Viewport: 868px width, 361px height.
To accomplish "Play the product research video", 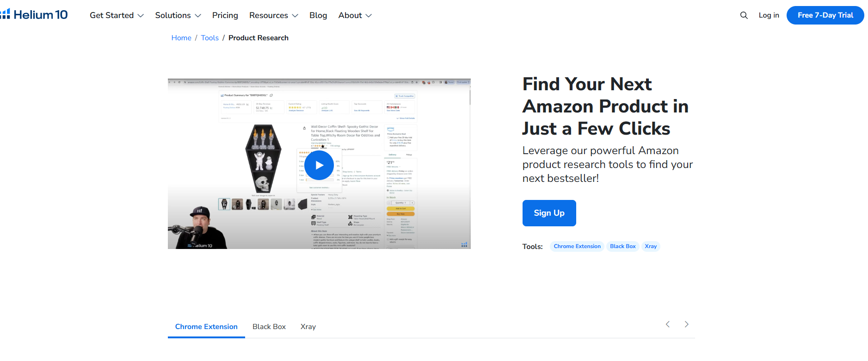I will click(x=319, y=165).
